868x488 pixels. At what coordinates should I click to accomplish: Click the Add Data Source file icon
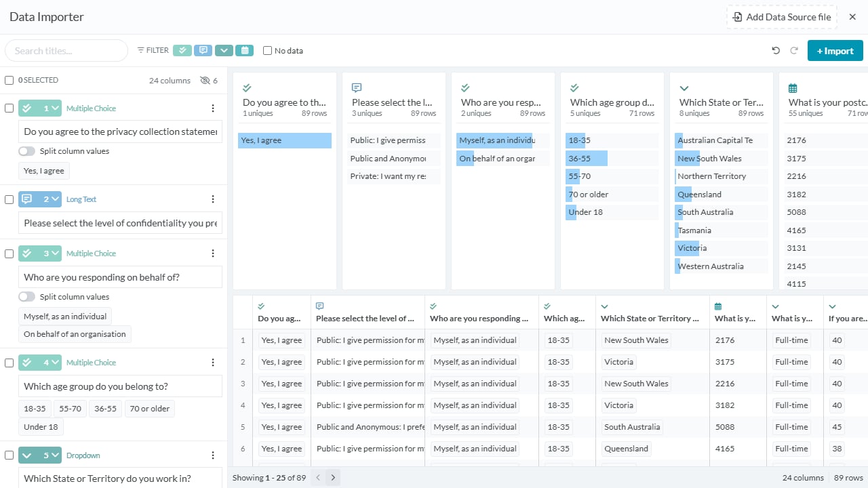click(x=737, y=17)
